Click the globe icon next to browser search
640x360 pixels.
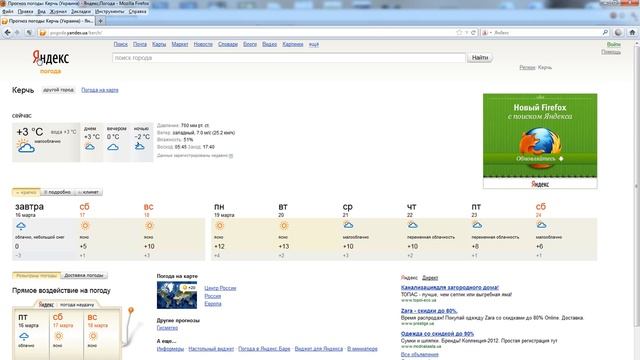click(x=618, y=32)
